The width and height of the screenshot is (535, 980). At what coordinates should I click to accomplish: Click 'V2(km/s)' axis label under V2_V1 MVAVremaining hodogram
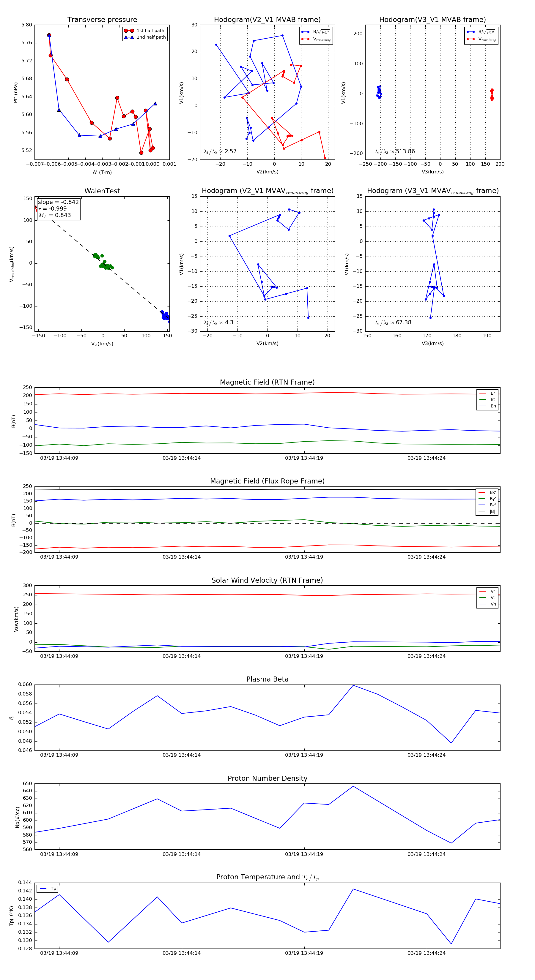(267, 344)
